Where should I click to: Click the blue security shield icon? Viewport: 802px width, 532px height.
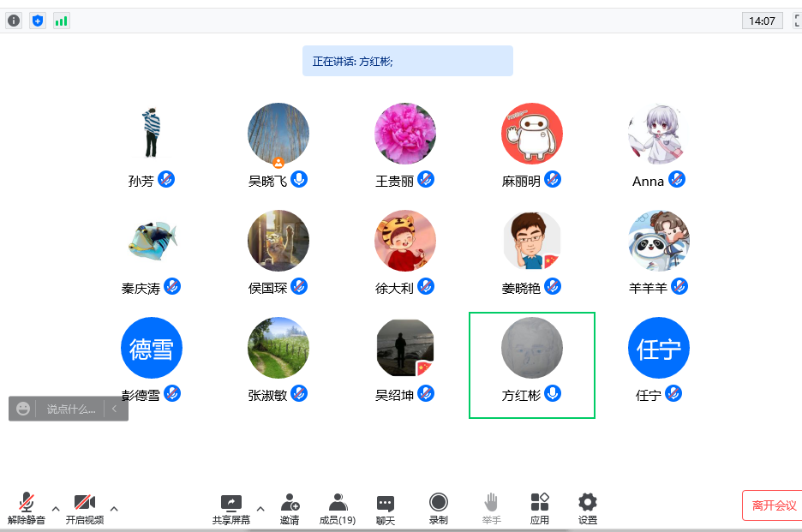38,21
